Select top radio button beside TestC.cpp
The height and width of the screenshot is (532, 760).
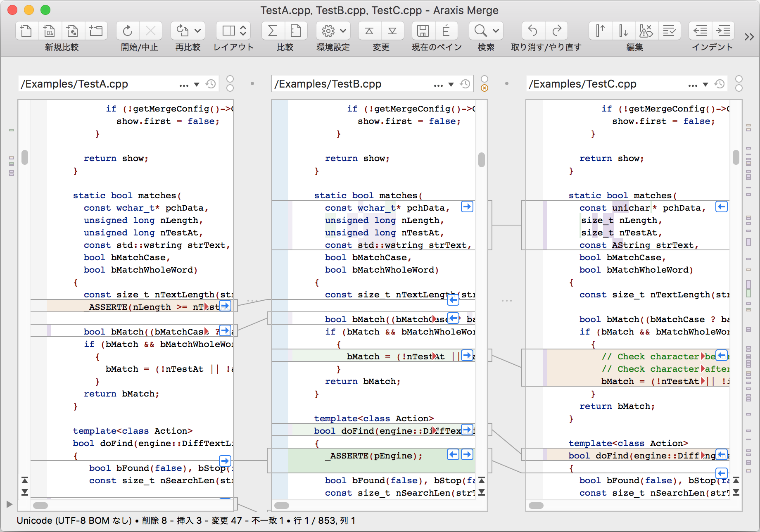coord(739,79)
